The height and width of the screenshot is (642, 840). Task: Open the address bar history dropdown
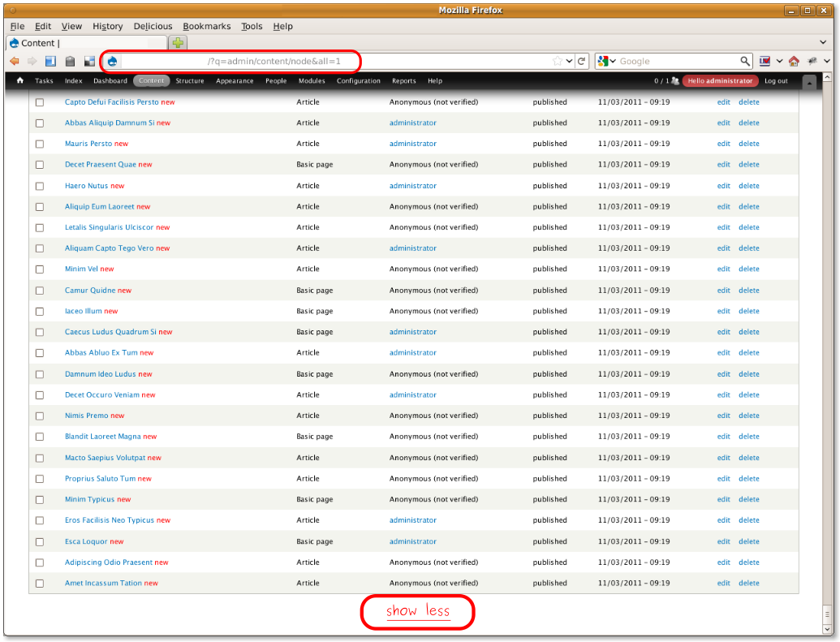568,61
